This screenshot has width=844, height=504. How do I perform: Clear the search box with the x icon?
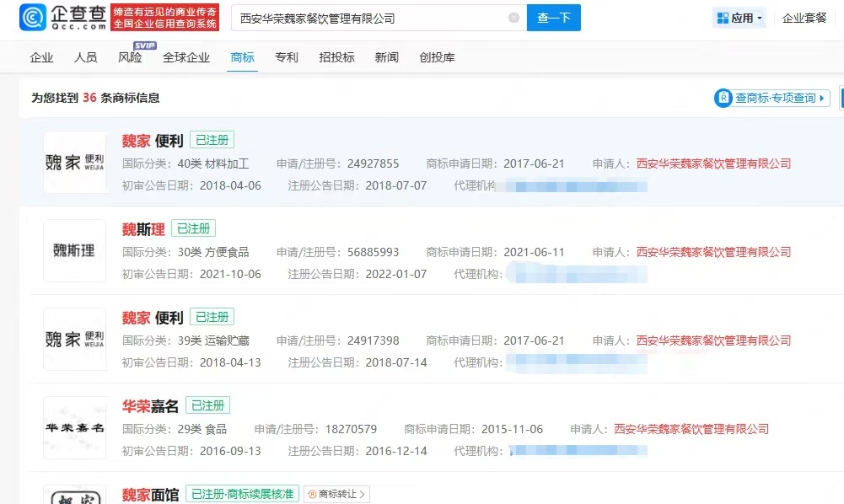(513, 18)
